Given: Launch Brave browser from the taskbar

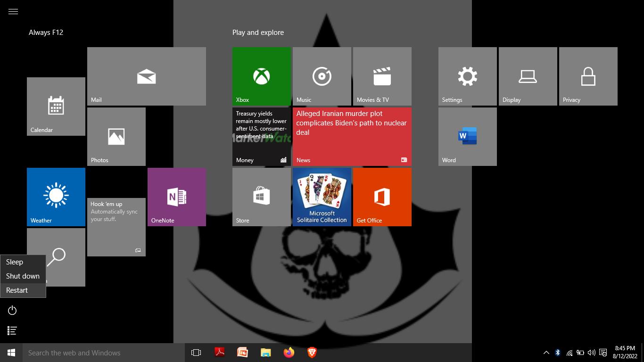Looking at the screenshot, I should tap(312, 353).
